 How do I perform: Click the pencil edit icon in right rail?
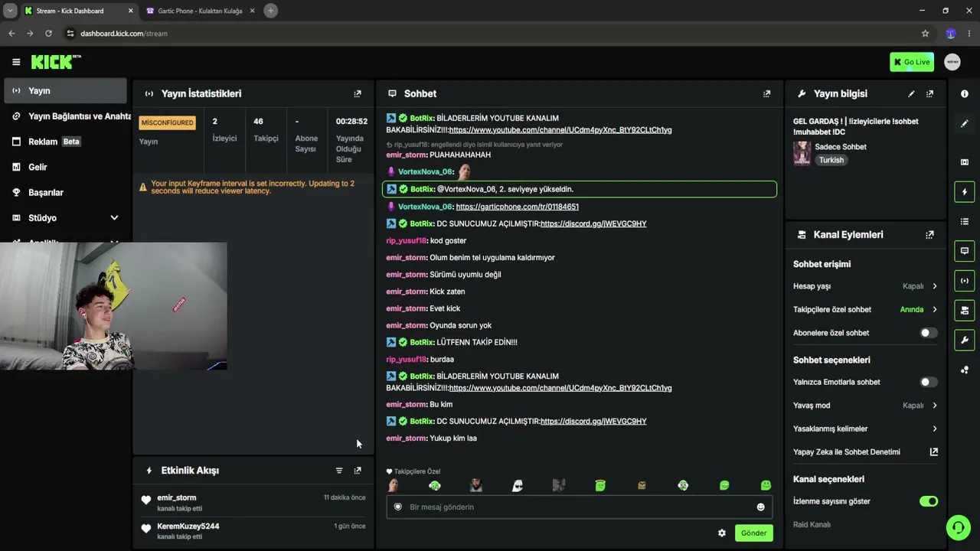click(x=965, y=123)
